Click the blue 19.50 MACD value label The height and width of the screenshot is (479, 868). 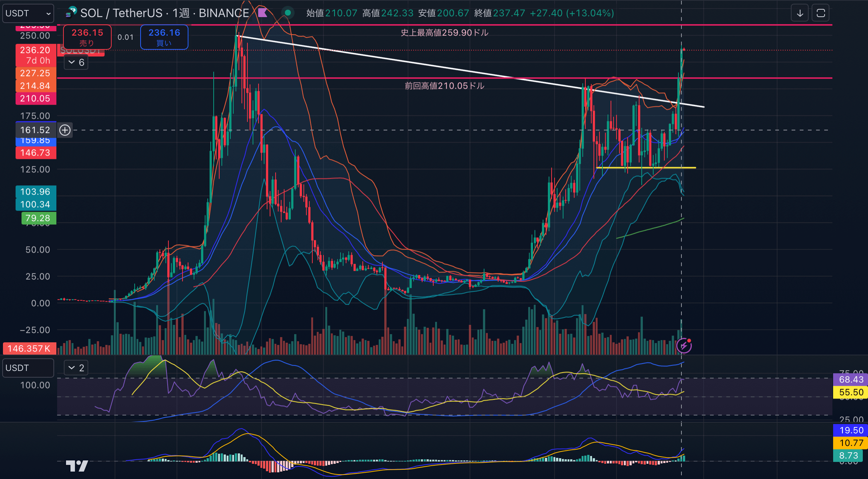[851, 430]
